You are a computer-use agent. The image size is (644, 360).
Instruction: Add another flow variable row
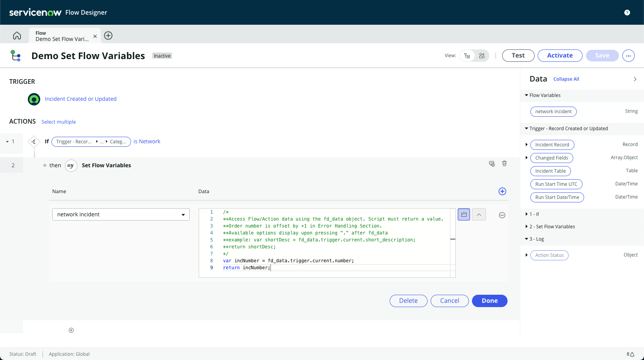click(503, 191)
